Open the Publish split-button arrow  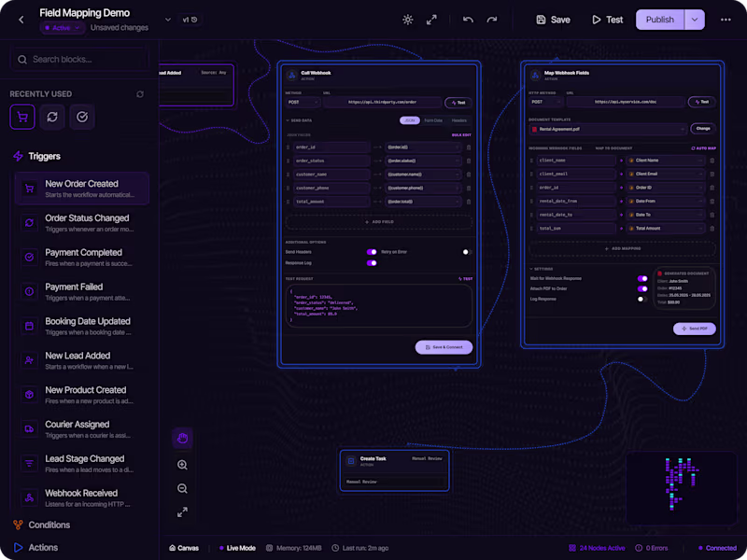[x=695, y=20]
